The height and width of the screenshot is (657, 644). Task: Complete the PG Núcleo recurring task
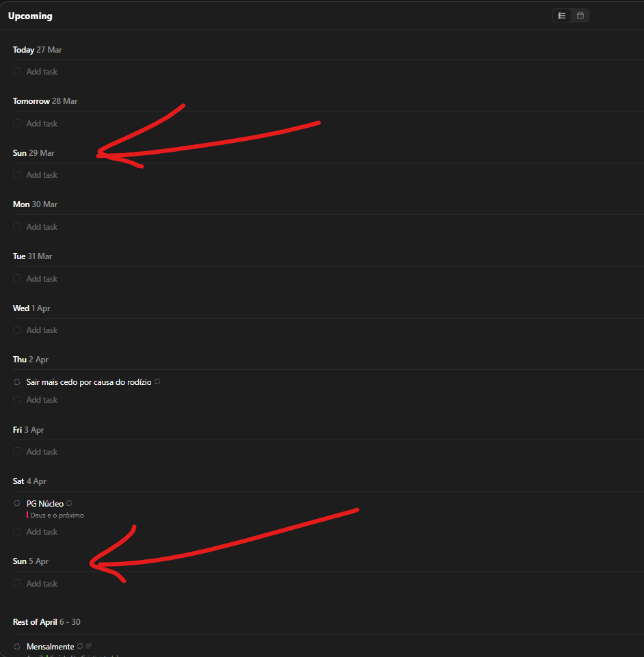pos(17,503)
